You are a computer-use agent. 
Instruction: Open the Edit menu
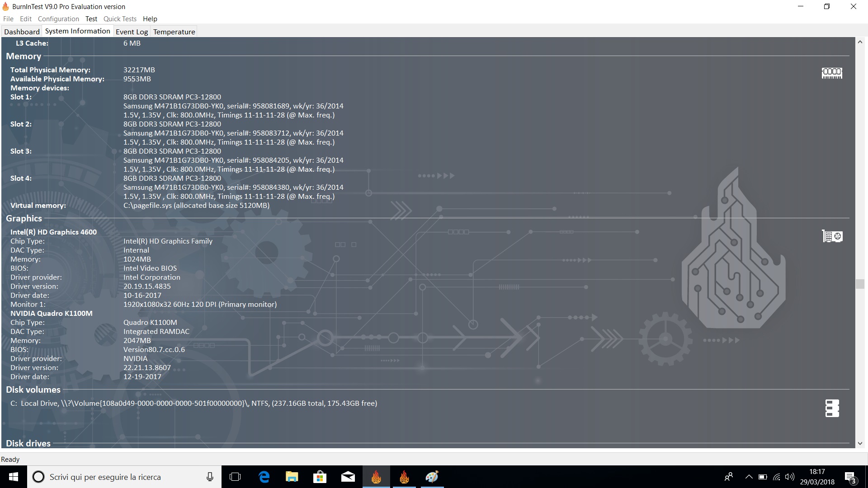pos(26,19)
